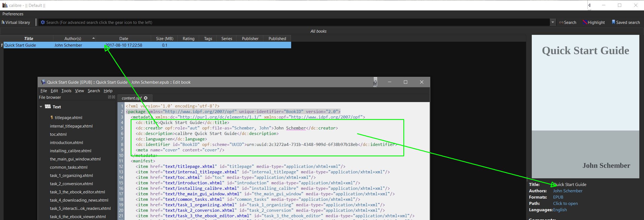Open task_2_conversion.xhtml file
This screenshot has height=220, width=644.
click(71, 184)
